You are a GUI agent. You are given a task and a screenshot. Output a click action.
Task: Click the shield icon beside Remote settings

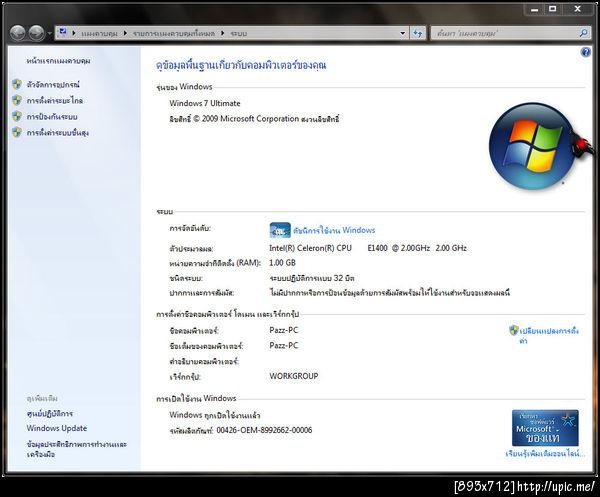[17, 100]
